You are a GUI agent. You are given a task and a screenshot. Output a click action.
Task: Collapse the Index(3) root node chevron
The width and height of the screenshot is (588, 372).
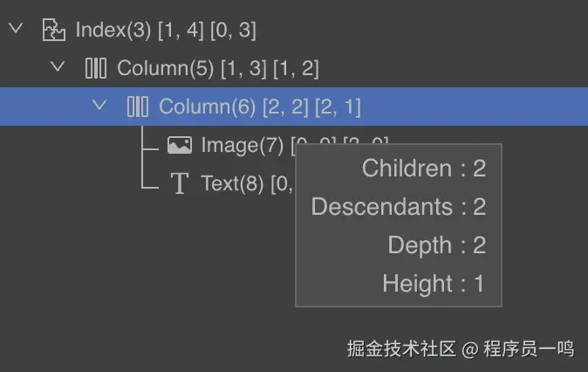15,29
